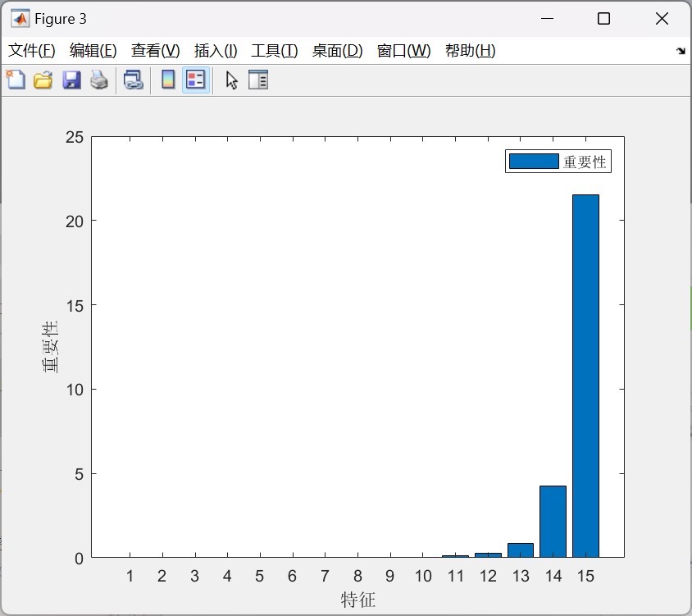Maximize the Figure 3 window
This screenshot has height=616, width=692.
603,19
